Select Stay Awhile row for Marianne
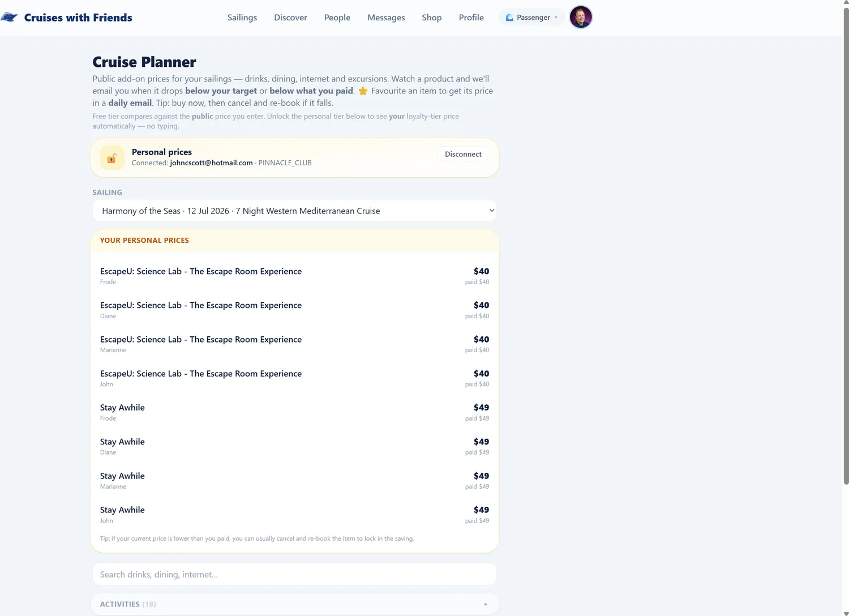Viewport: 849px width, 616px height. click(294, 481)
